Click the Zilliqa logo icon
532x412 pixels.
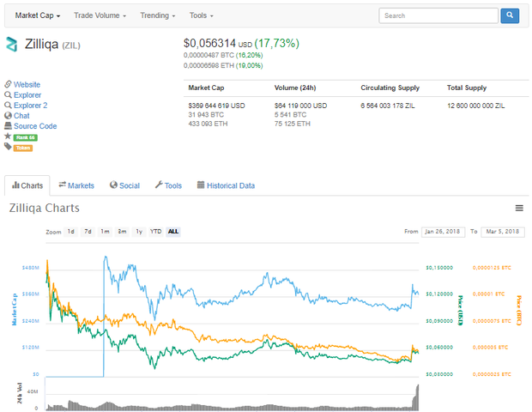pyautogui.click(x=11, y=44)
